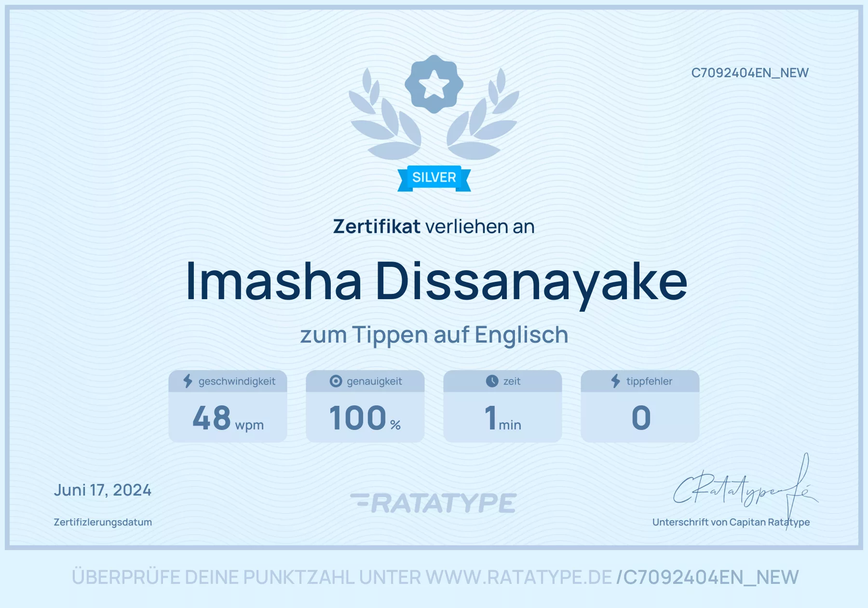The width and height of the screenshot is (868, 608).
Task: Click the clock icon beside zeit
Action: pyautogui.click(x=492, y=381)
